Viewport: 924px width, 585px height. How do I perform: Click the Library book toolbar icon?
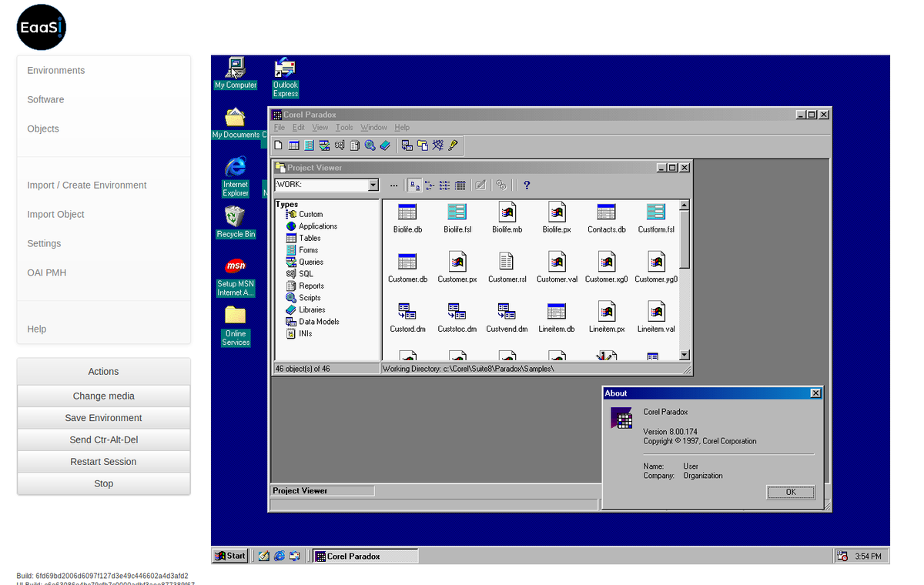point(386,145)
